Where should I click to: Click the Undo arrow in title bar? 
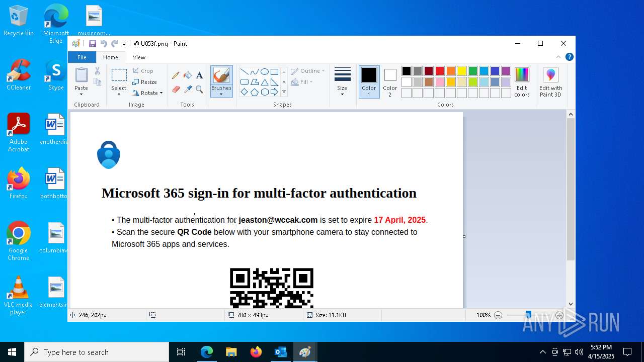[104, 44]
